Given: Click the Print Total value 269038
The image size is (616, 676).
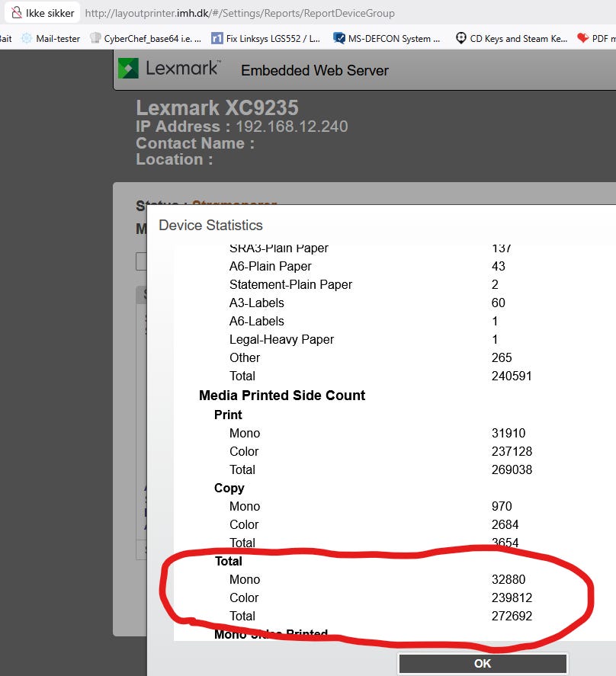Looking at the screenshot, I should (x=512, y=469).
